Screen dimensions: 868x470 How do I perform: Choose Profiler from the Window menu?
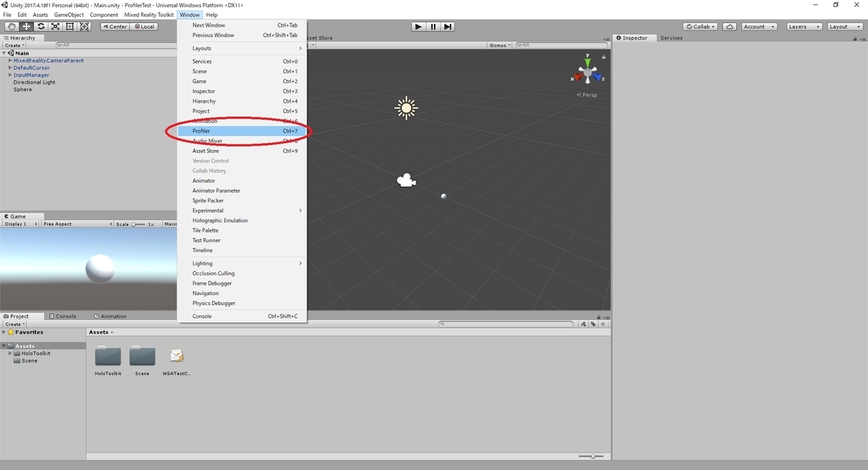[x=242, y=131]
